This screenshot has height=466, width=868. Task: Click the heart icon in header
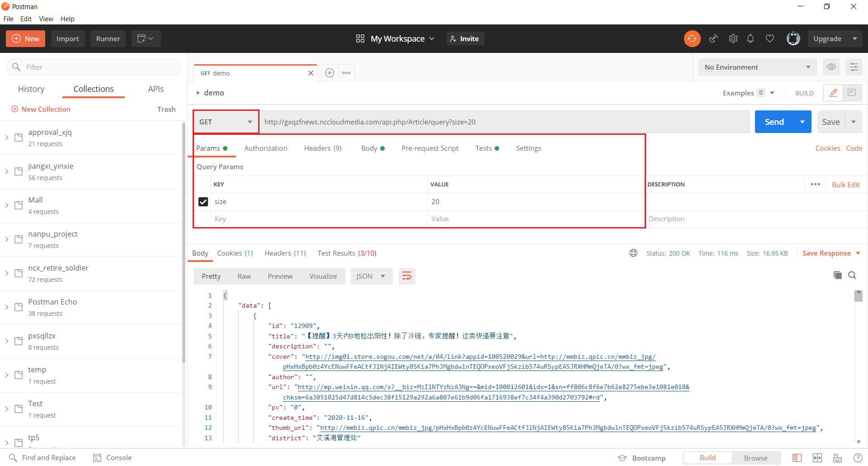[769, 39]
